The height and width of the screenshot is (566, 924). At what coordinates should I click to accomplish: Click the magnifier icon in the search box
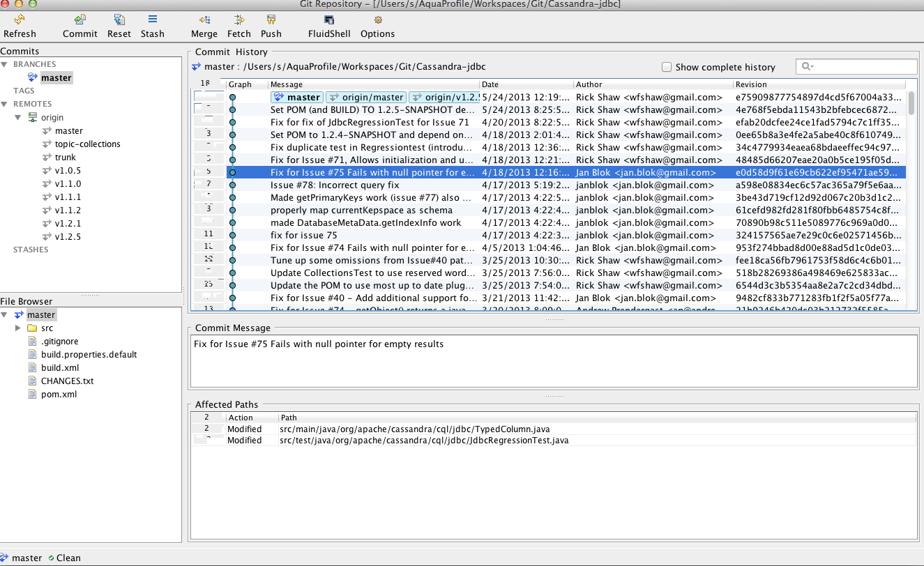click(x=808, y=66)
